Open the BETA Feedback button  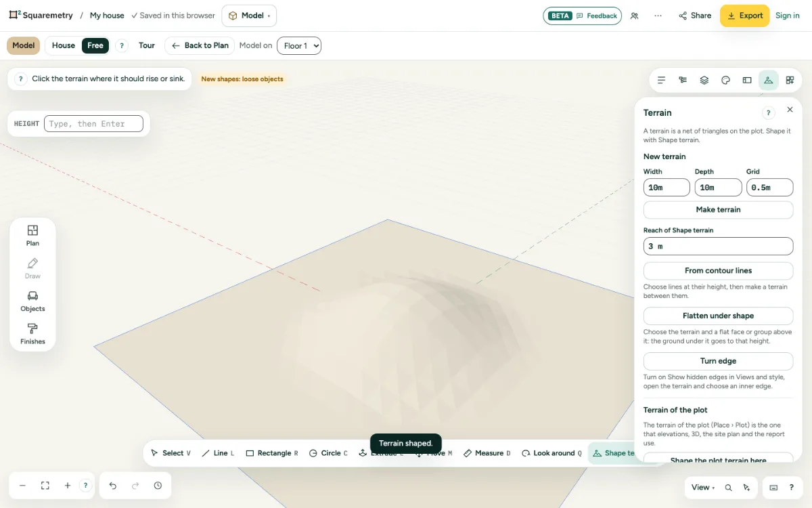click(x=582, y=16)
